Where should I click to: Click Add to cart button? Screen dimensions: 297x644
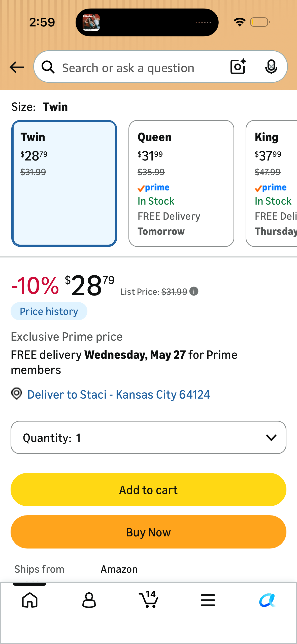pyautogui.click(x=148, y=490)
